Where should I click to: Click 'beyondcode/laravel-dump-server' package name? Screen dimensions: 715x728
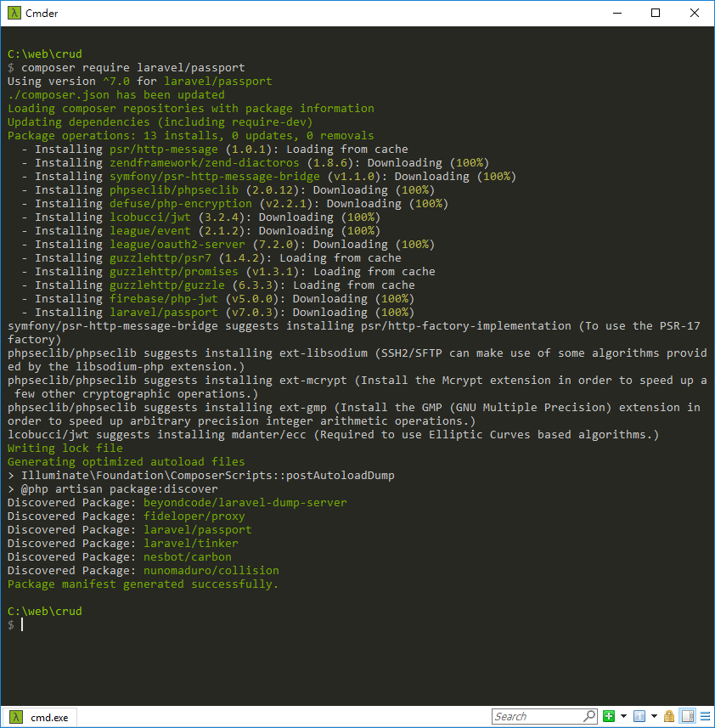point(245,503)
